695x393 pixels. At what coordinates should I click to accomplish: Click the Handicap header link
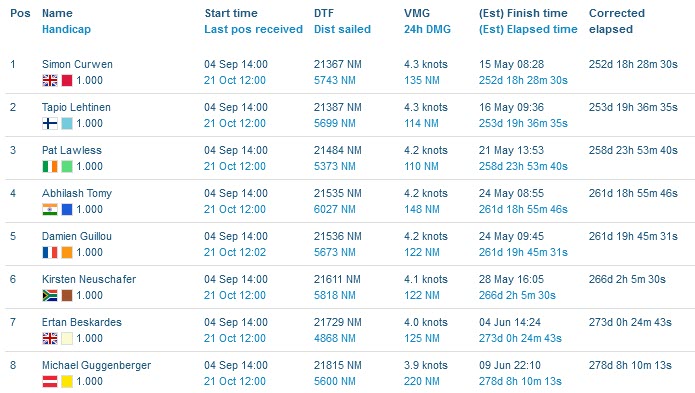coord(66,29)
